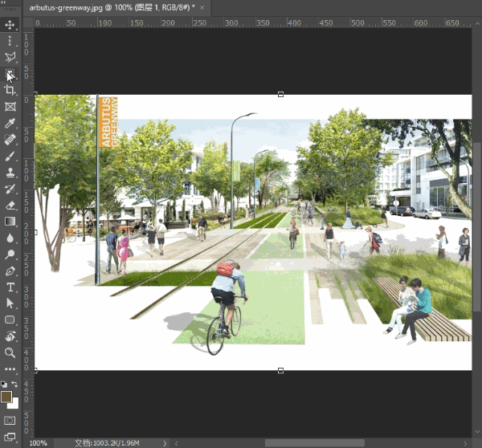The image size is (482, 448).
Task: Activate the arbutus-greenway.jpg document tab
Action: [112, 8]
